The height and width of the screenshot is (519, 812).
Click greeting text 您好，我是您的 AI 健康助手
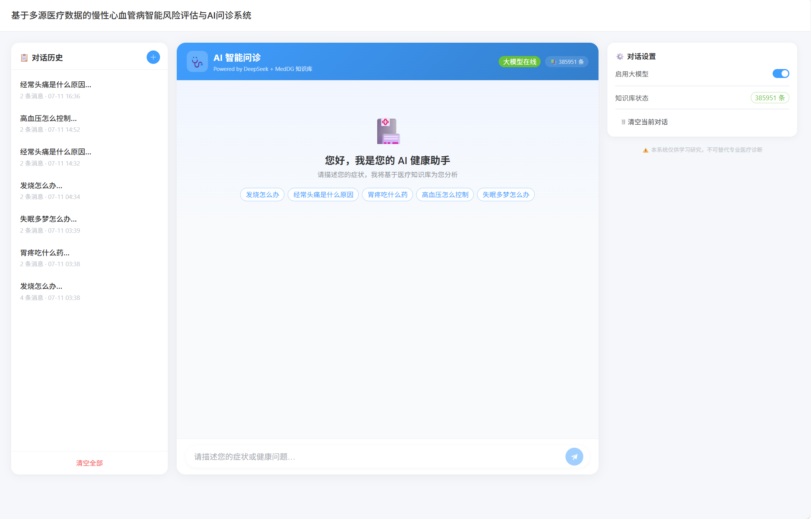pyautogui.click(x=387, y=160)
